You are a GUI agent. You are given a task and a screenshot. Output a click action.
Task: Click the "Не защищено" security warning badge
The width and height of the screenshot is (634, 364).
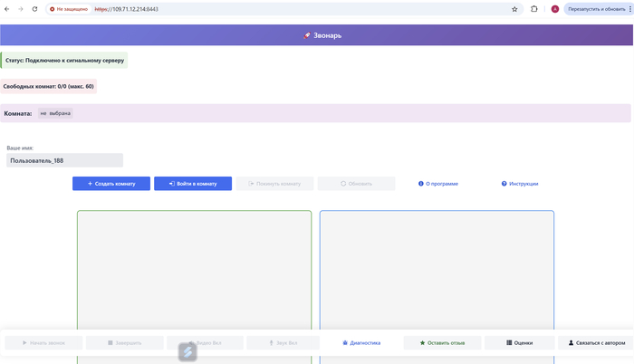(69, 9)
